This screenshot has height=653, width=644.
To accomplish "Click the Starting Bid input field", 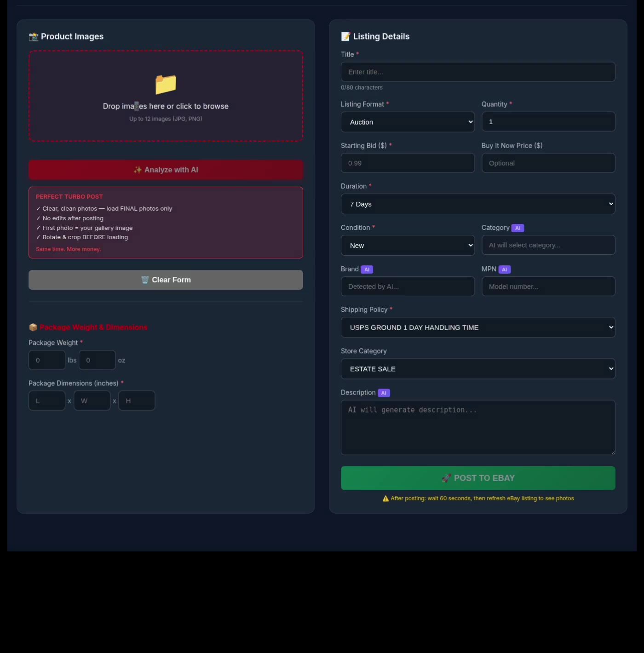I will 408,163.
